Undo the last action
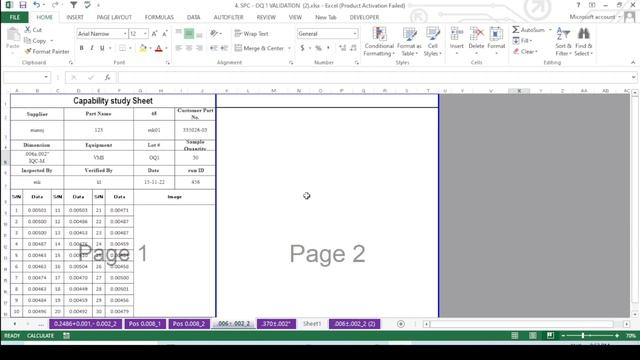Screen dimensions: 640x360 point(37,5)
